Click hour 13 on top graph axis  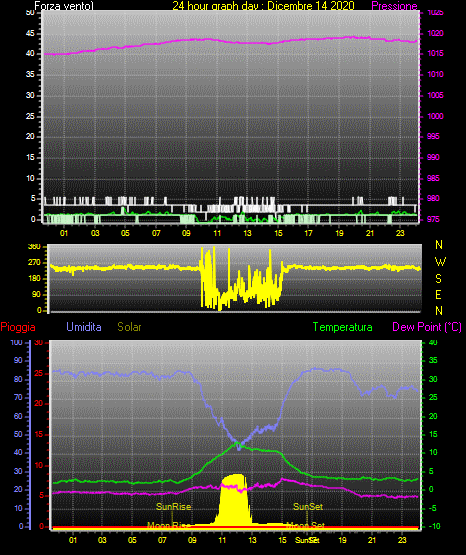point(247,233)
